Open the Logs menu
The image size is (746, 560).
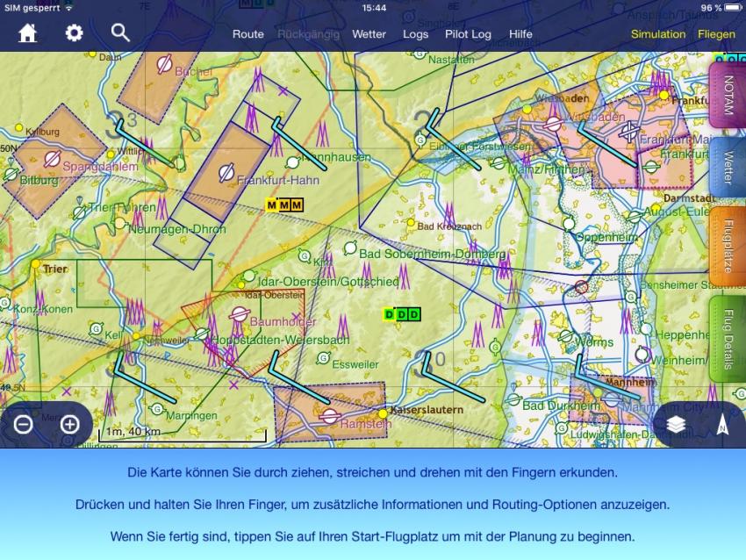pos(415,34)
